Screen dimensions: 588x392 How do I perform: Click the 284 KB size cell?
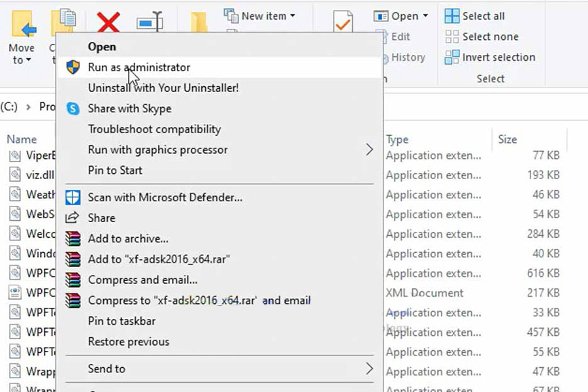(x=543, y=234)
